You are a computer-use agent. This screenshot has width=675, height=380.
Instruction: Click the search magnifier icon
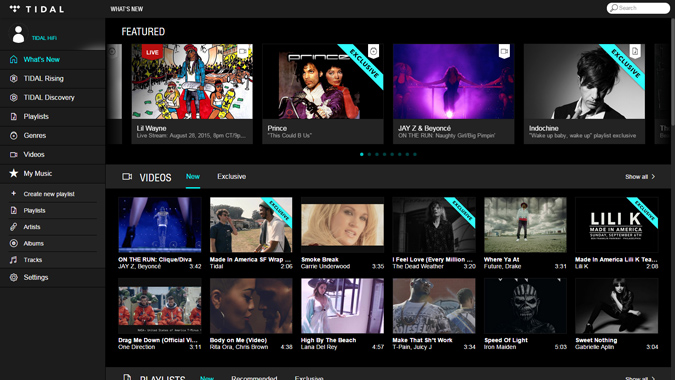[614, 8]
